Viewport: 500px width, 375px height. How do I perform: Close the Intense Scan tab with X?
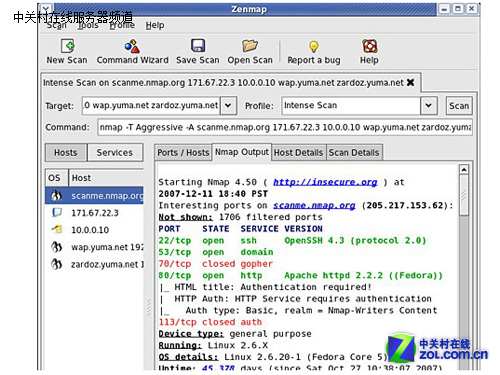tap(411, 82)
